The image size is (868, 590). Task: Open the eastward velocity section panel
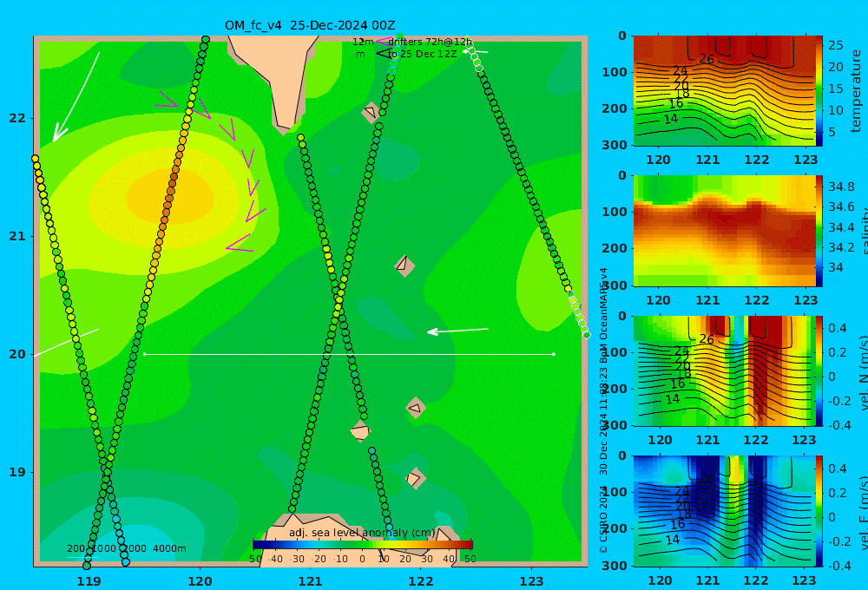click(x=724, y=511)
